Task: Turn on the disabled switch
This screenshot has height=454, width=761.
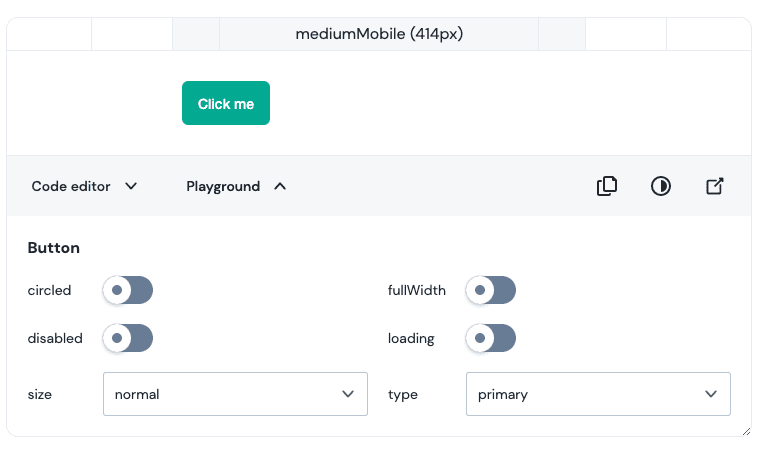Action: point(128,338)
